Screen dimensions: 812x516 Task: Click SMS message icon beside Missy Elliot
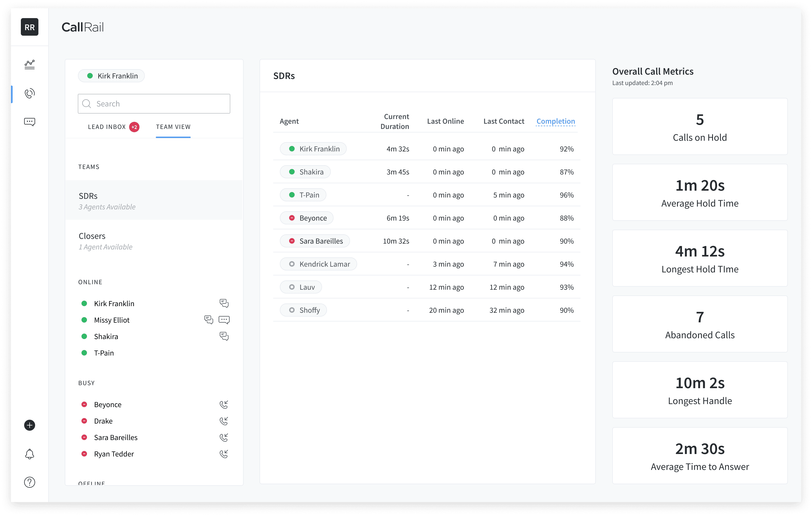224,320
